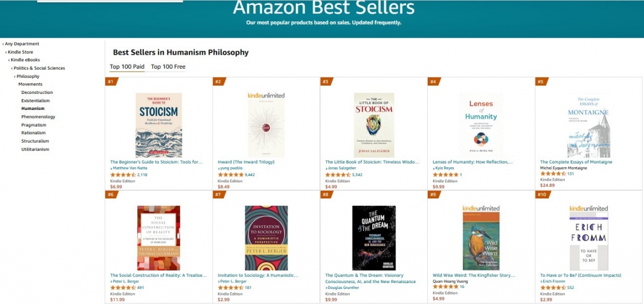
Task: Open the Invitation to Sociology book cover
Action: (x=266, y=238)
